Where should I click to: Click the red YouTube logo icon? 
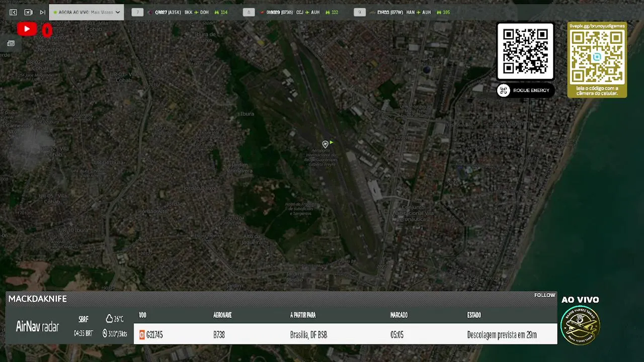coord(27,29)
